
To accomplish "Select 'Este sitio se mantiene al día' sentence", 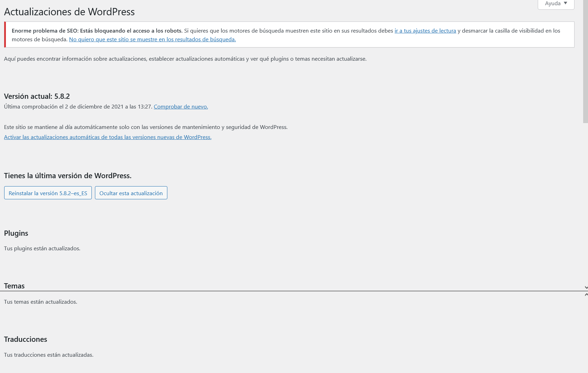I will [x=146, y=127].
